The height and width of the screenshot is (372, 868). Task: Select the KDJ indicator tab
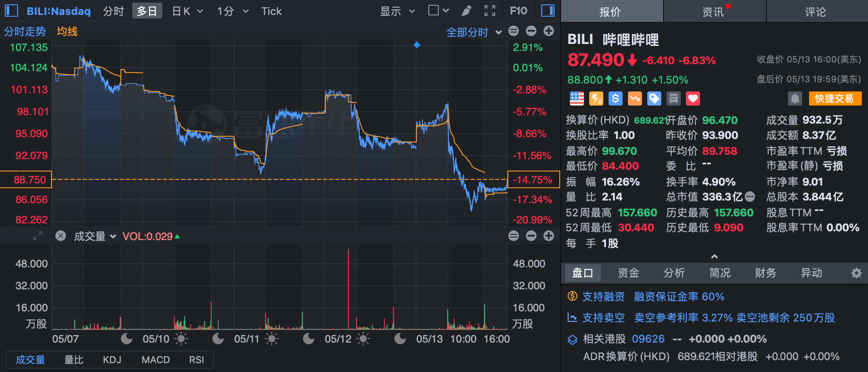pos(112,360)
